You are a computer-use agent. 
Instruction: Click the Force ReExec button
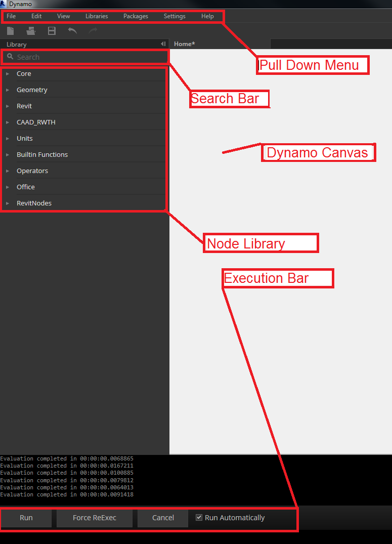click(95, 518)
